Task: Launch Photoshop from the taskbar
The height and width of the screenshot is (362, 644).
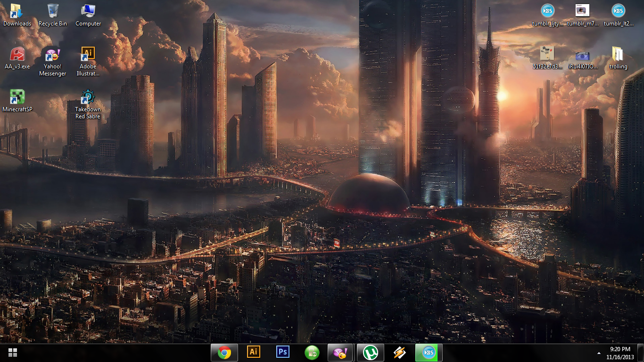Action: click(x=283, y=352)
